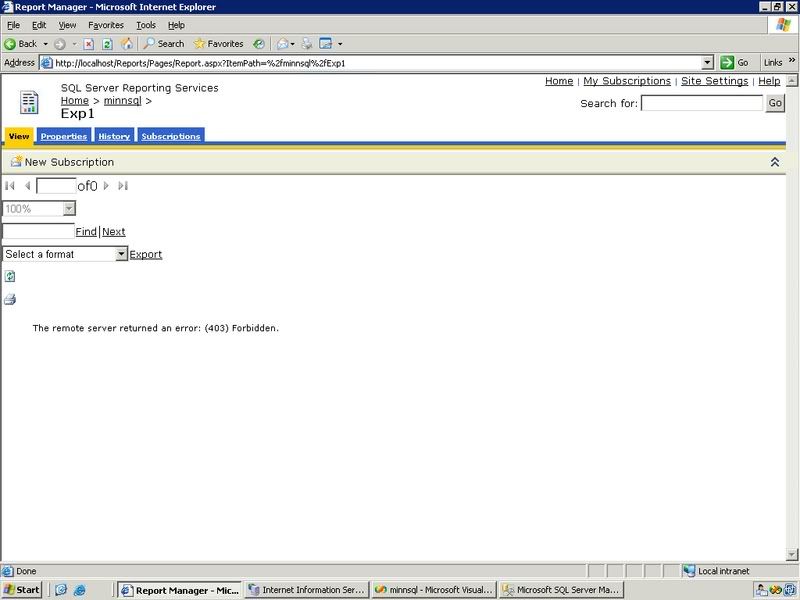The width and height of the screenshot is (800, 600).
Task: Open the Help menu
Action: point(176,25)
